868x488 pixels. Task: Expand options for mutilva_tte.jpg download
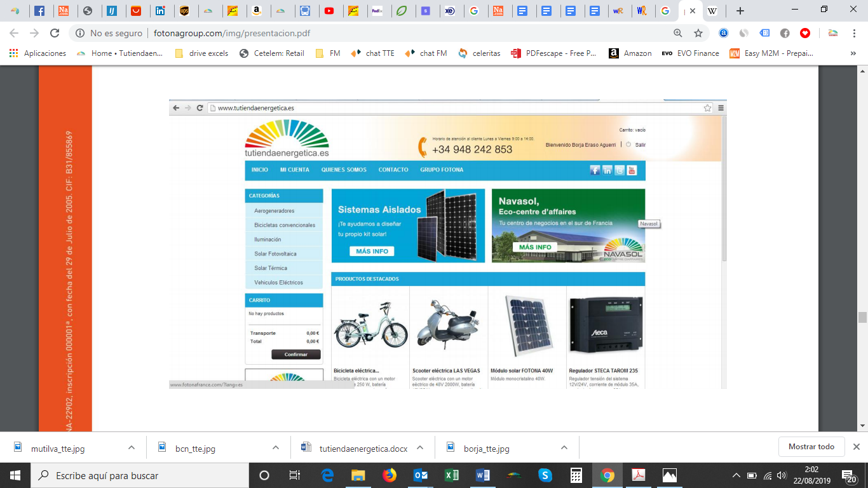click(132, 447)
